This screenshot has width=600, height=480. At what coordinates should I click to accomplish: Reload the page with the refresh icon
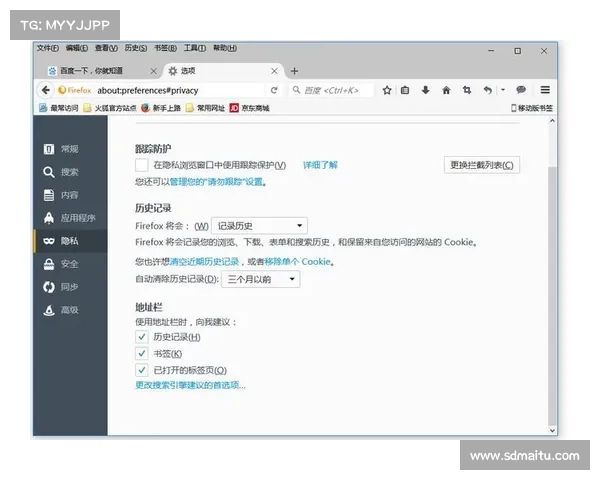coord(274,90)
